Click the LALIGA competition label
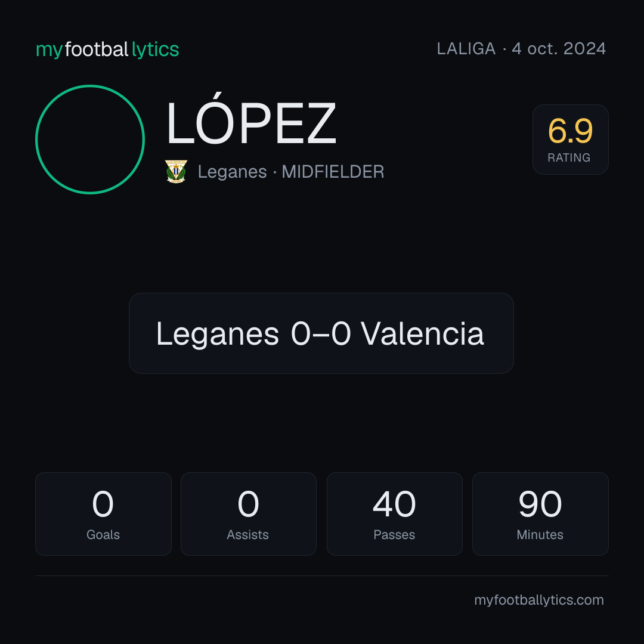 point(466,49)
